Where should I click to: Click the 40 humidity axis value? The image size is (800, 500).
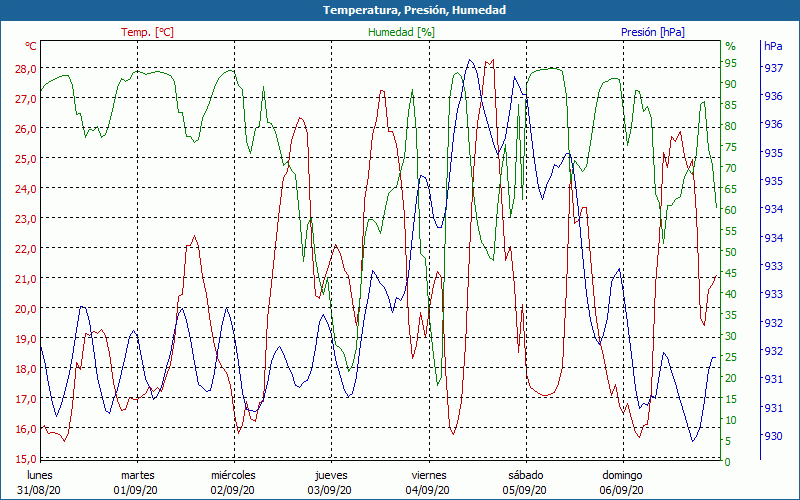click(x=731, y=294)
